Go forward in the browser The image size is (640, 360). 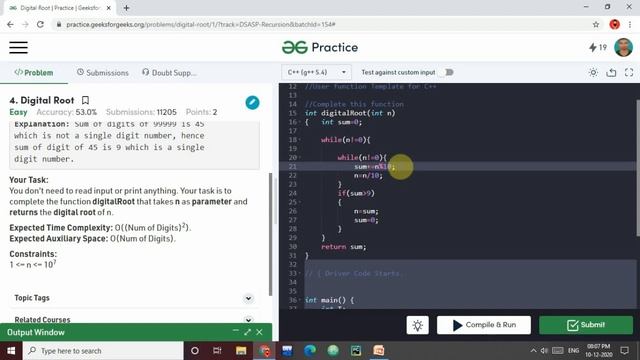[x=25, y=24]
